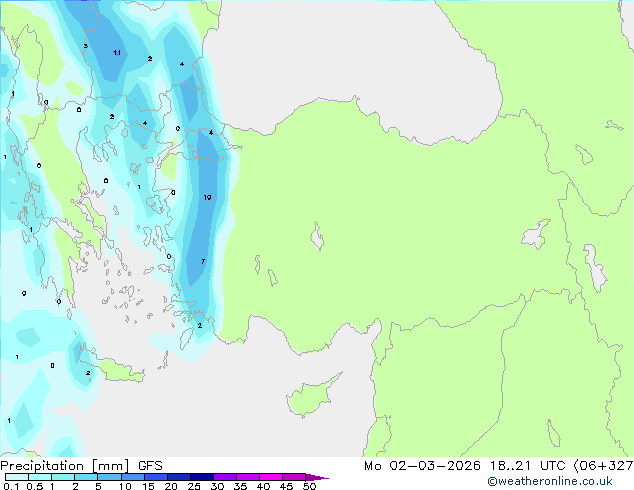Click the '0.1' legend tick label
Viewport: 634px width, 490px height.
click(11, 486)
